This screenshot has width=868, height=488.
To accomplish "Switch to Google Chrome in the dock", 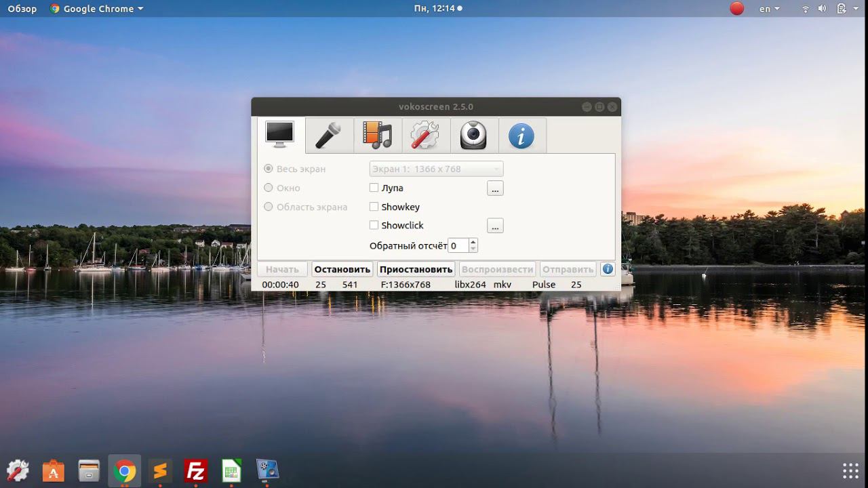I will tap(124, 470).
